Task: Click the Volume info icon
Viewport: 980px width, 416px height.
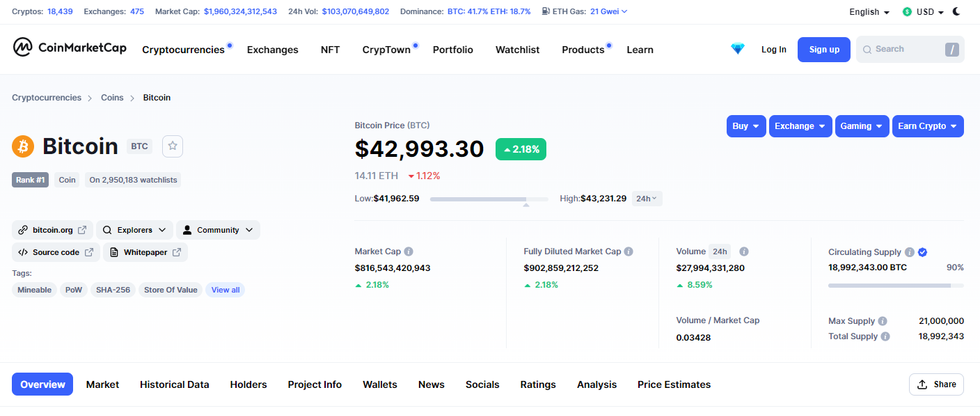Action: click(x=744, y=252)
